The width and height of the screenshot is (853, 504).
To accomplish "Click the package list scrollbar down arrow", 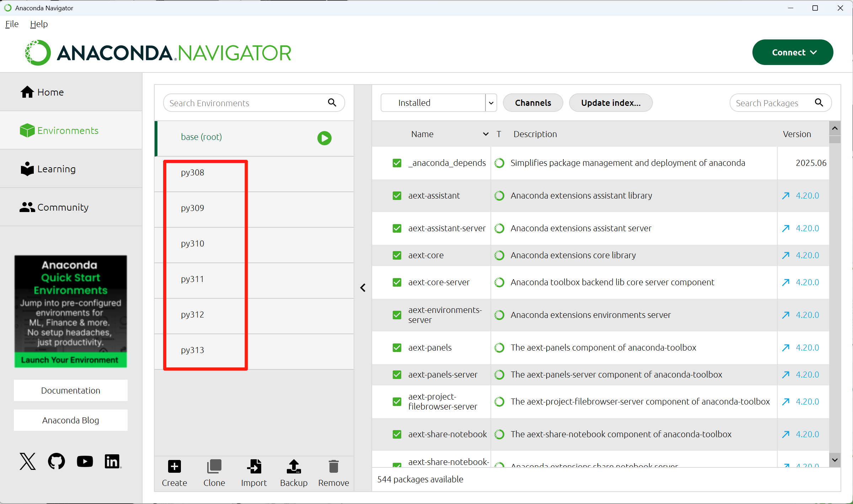I will click(835, 460).
